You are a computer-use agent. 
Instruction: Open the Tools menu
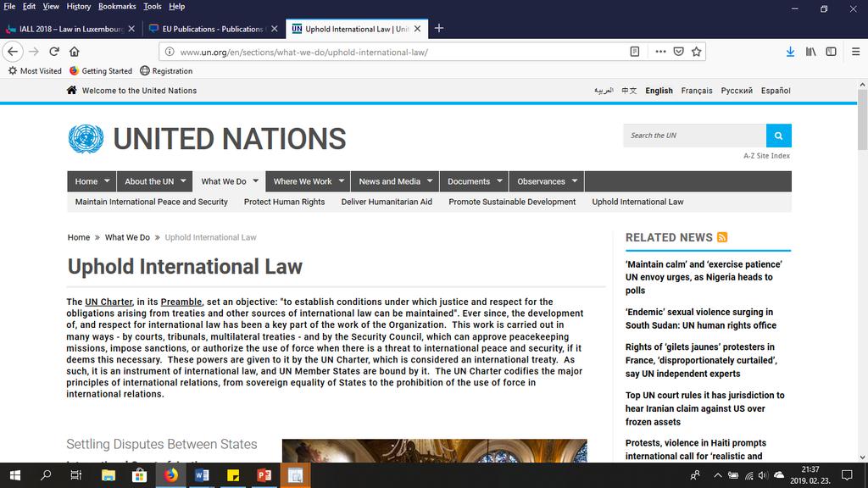(153, 7)
